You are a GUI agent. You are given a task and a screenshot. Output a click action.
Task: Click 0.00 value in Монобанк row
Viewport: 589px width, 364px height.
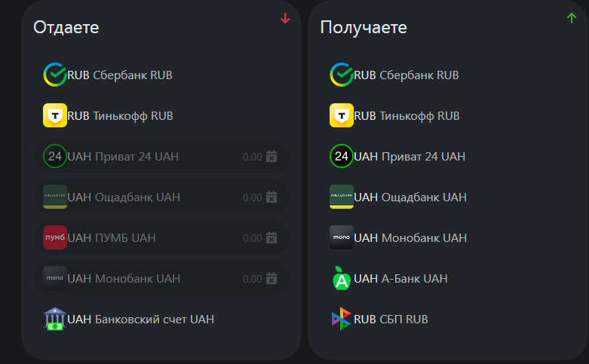coord(253,279)
